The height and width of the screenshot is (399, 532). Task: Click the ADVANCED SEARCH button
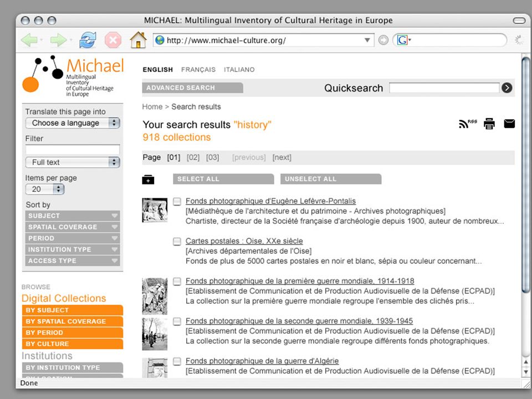pos(193,88)
